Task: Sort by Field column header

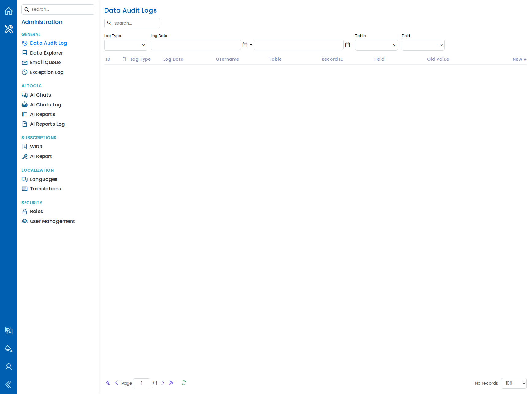Action: (379, 59)
